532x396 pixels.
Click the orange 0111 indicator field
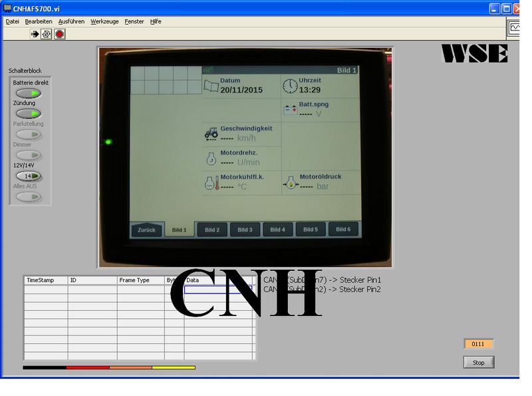pyautogui.click(x=478, y=344)
